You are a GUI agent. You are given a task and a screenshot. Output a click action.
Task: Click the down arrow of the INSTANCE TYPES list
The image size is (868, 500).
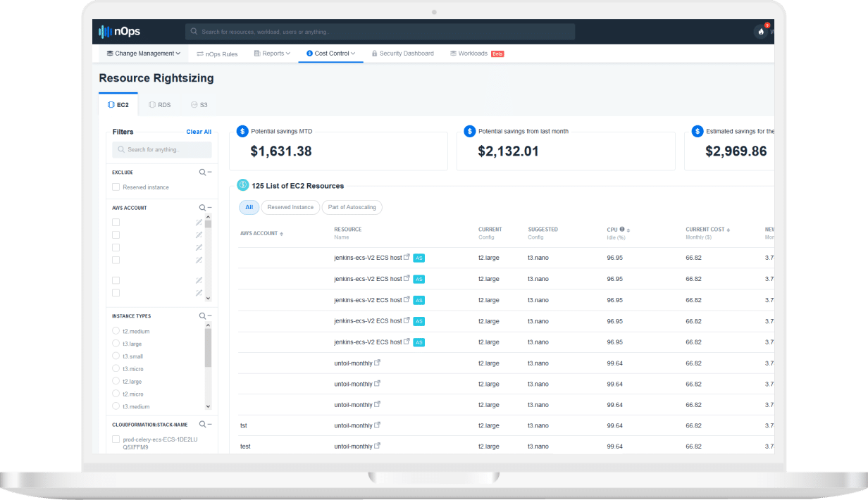point(208,406)
